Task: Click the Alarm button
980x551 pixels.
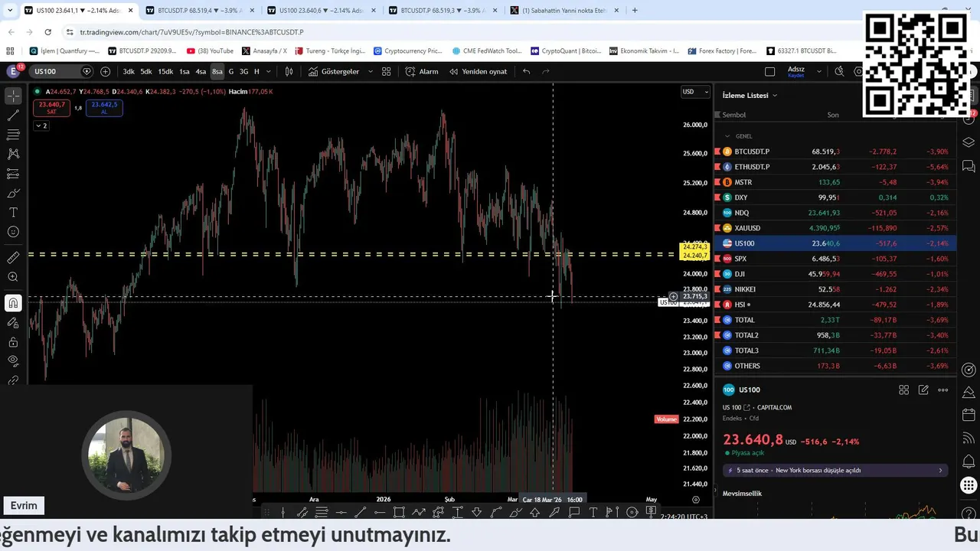Action: [422, 71]
